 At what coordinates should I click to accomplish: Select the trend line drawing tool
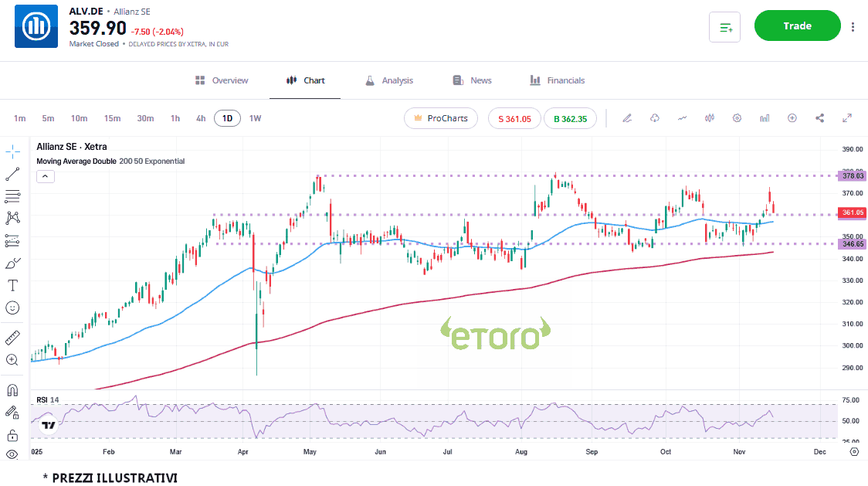click(12, 174)
